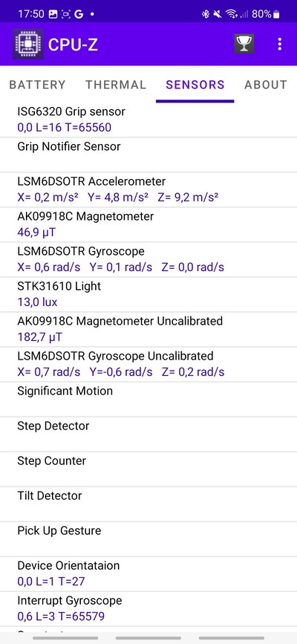Select the ISG6320 Grip sensor row
Screen dimensions: 297x644
point(148,120)
